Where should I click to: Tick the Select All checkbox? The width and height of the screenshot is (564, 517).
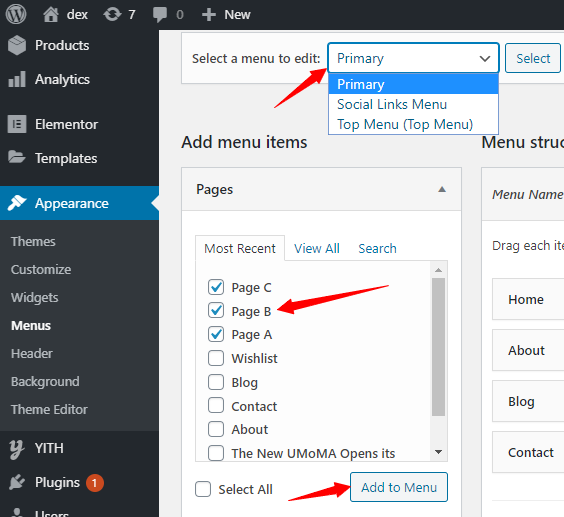coord(203,489)
